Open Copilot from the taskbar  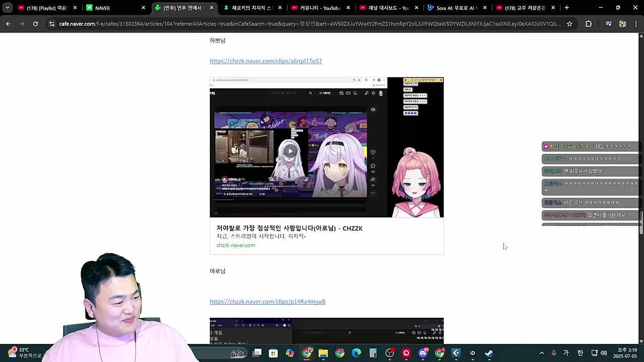coord(290,353)
